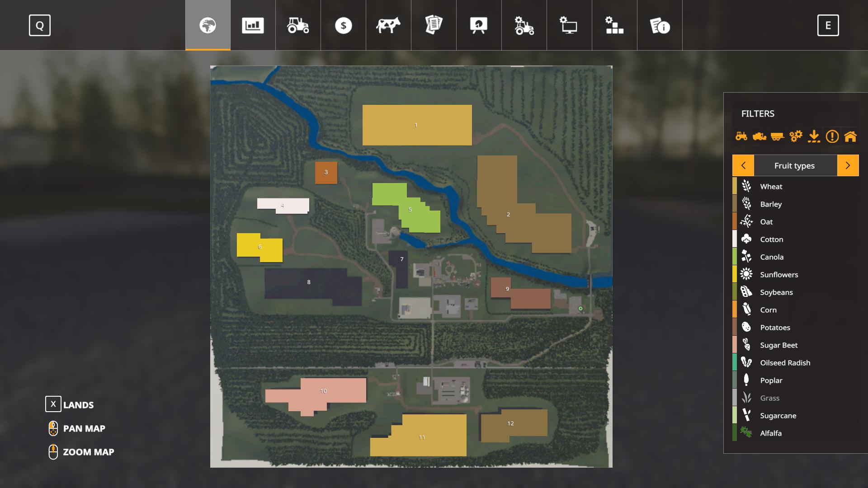Open the Animals tab with the cow icon
Viewport: 868px width, 488px height.
(388, 25)
